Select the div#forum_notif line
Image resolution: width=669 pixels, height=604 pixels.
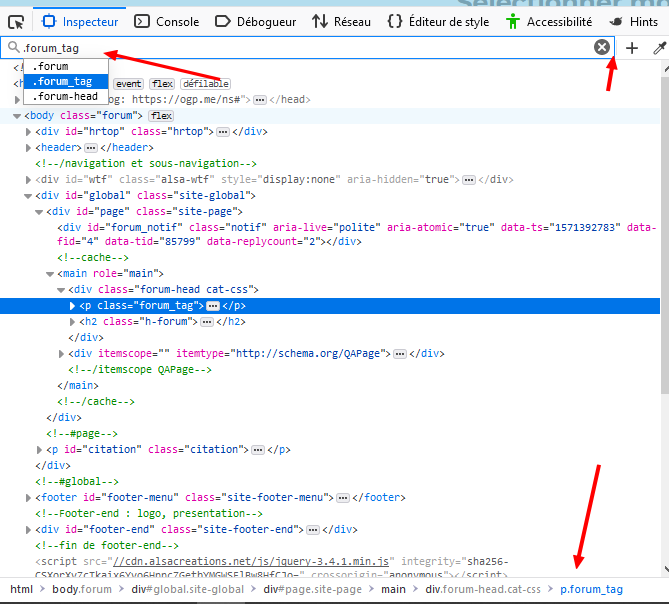pyautogui.click(x=357, y=234)
